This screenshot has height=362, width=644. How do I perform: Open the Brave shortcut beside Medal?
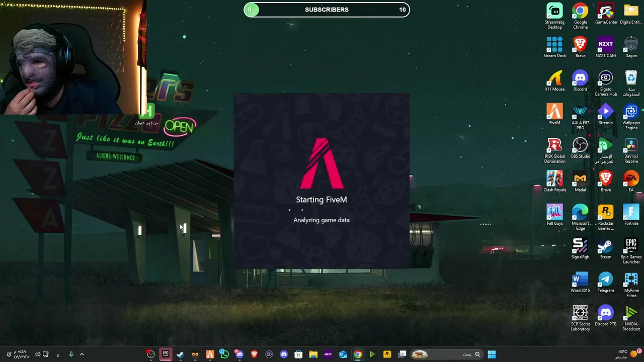click(x=606, y=181)
